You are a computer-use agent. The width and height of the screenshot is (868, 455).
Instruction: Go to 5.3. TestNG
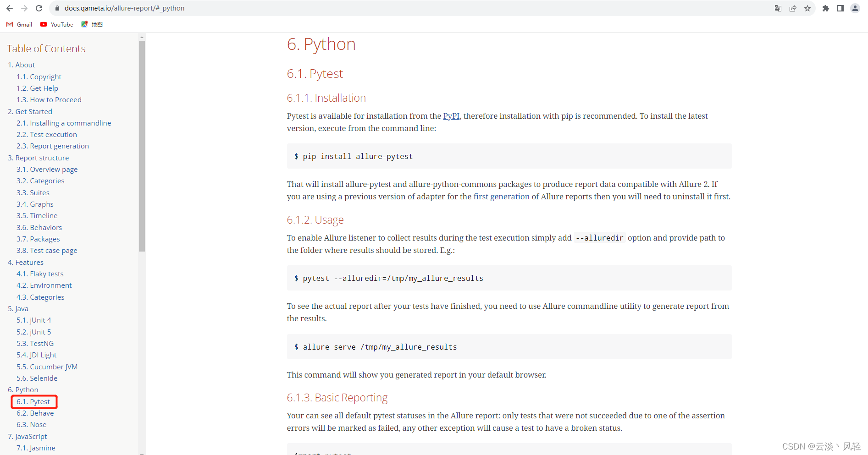point(35,344)
